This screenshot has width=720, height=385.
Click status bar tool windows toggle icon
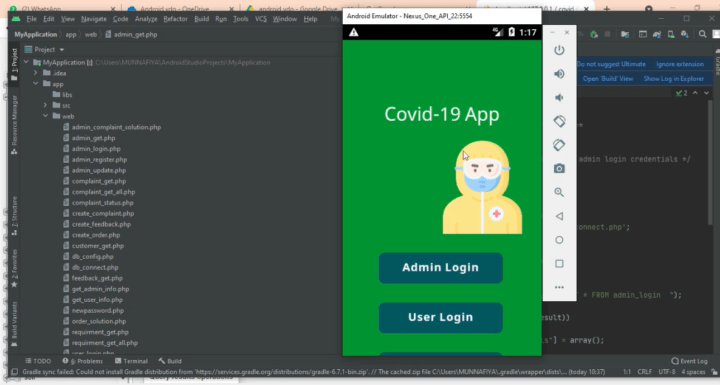(14, 372)
